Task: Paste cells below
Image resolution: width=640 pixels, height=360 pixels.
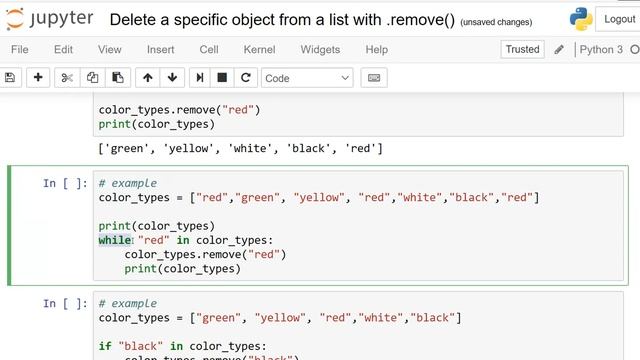Action: (x=118, y=78)
